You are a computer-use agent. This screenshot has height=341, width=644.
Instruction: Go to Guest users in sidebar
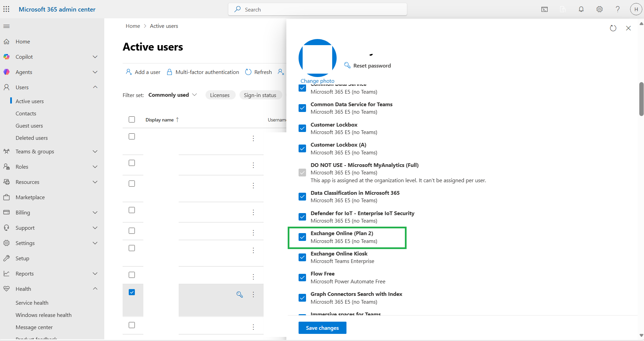29,126
